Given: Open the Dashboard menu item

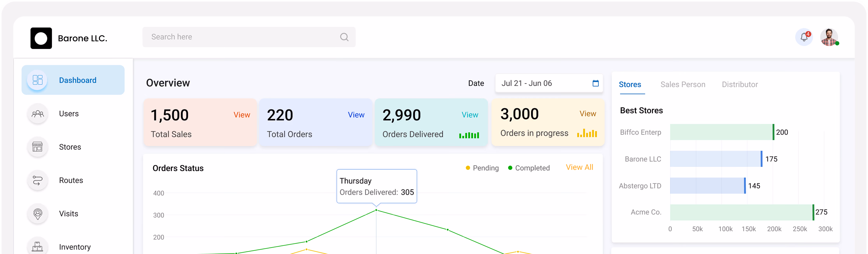Looking at the screenshot, I should point(73,80).
